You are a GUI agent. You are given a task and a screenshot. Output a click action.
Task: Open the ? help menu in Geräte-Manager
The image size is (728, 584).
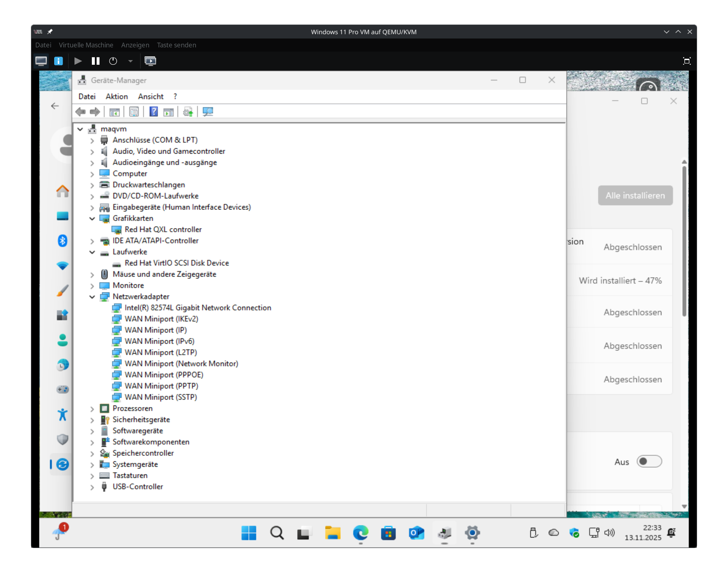click(x=175, y=96)
